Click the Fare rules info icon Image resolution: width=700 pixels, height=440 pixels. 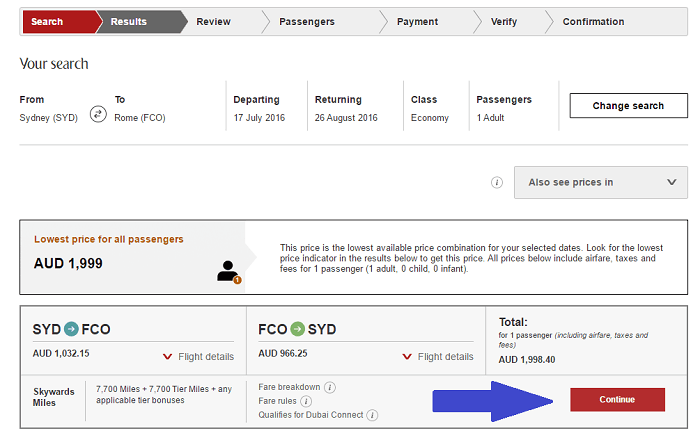[x=306, y=401]
